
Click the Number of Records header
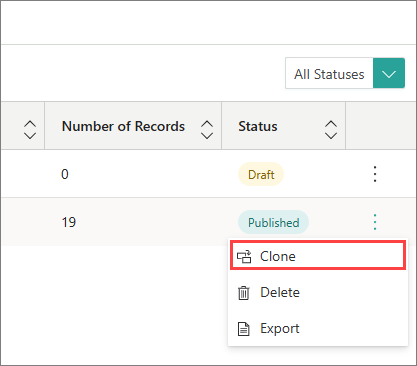[123, 126]
